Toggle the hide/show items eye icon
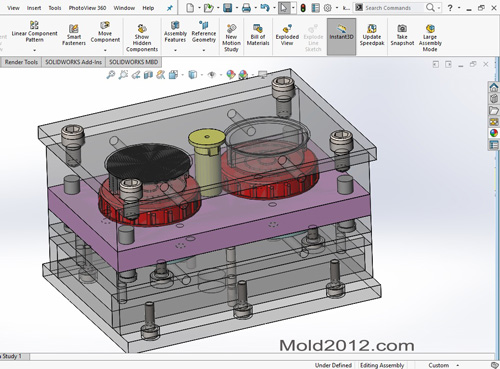 click(211, 75)
